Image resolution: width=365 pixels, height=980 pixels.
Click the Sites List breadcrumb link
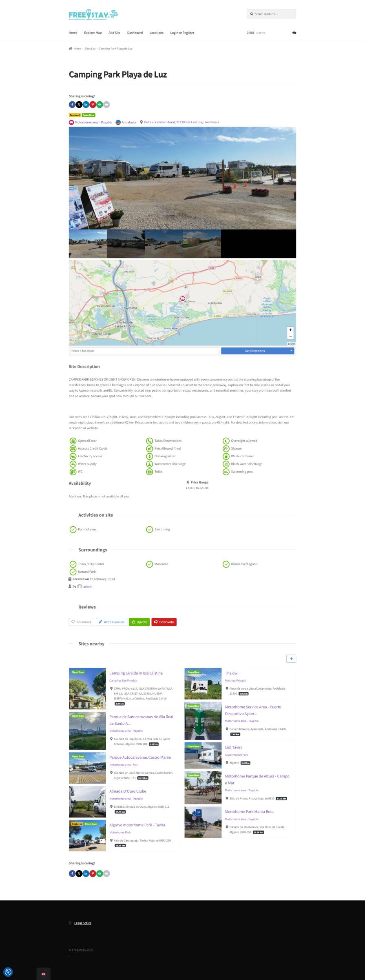90,49
